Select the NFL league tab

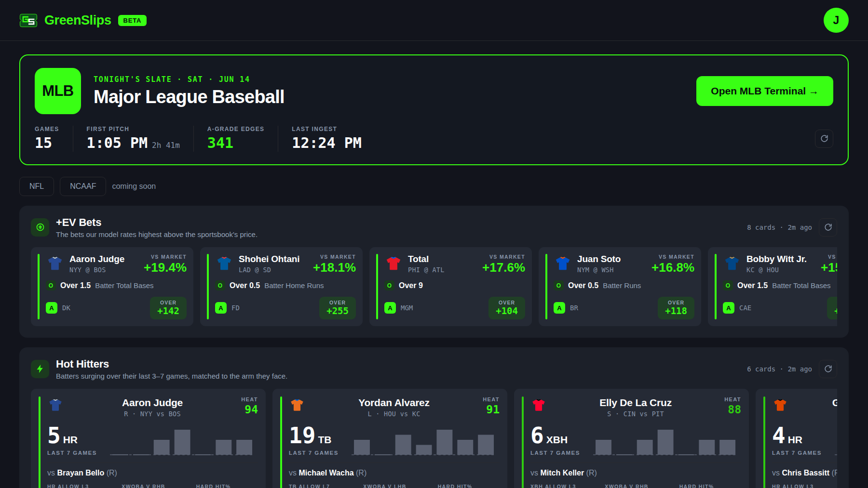[x=37, y=186]
